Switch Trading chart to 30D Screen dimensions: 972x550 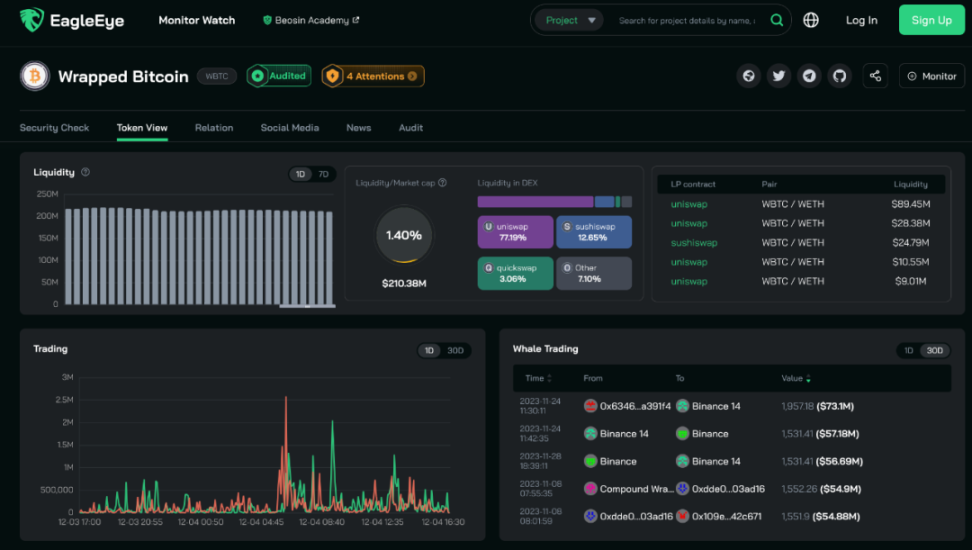click(455, 351)
